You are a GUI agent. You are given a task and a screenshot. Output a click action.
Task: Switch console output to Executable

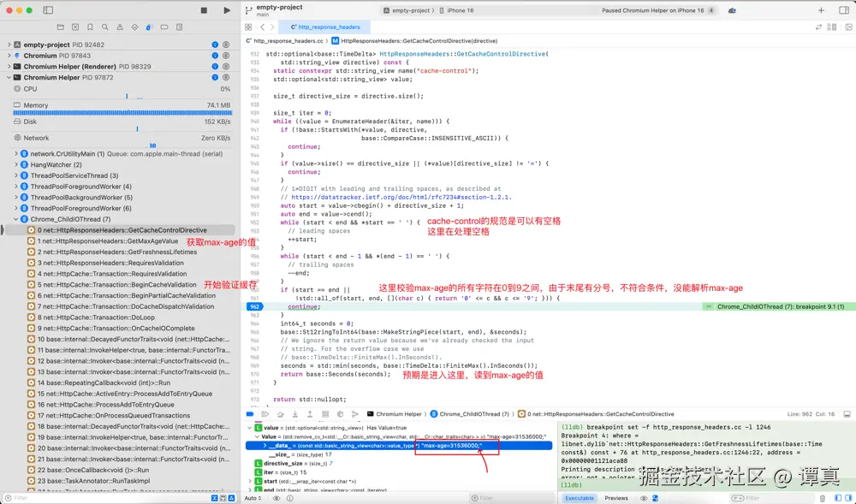pos(580,498)
